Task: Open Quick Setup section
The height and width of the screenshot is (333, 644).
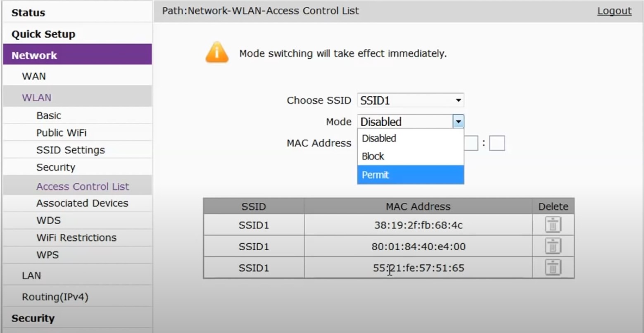Action: pyautogui.click(x=43, y=34)
